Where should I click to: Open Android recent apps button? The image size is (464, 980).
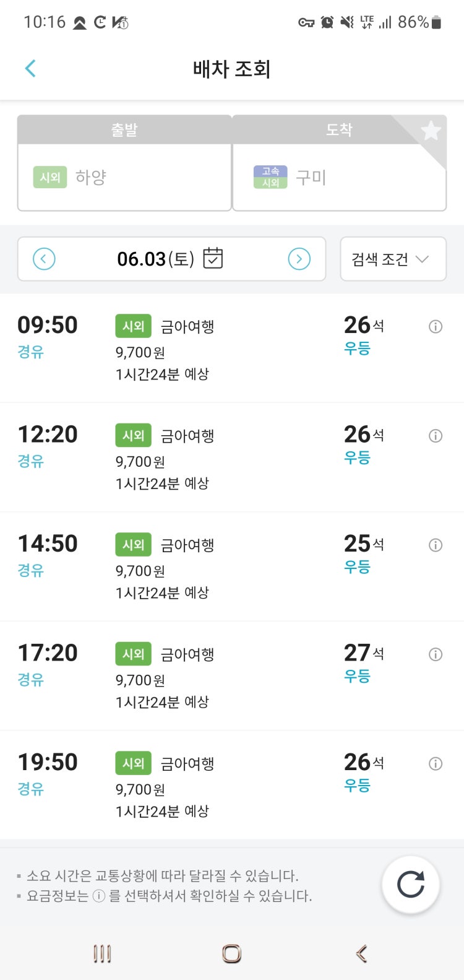(102, 953)
